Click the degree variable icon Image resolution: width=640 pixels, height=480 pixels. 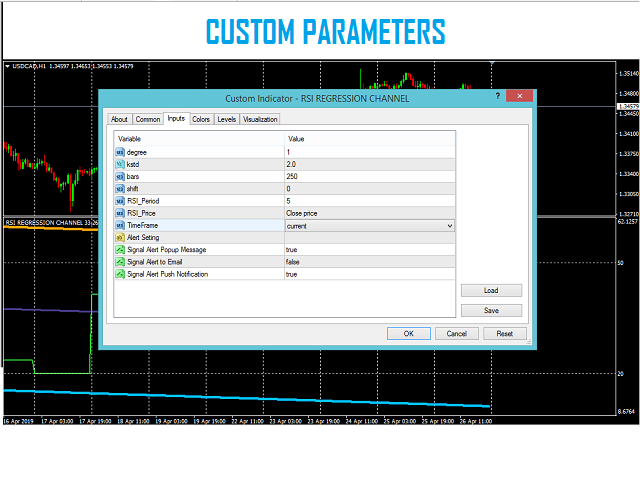pos(120,152)
